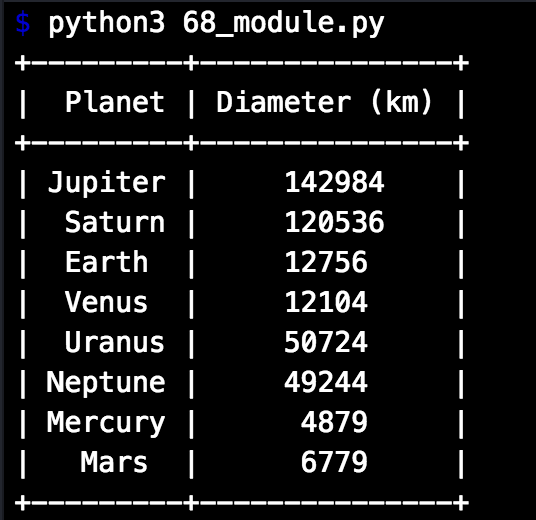536x520 pixels.
Task: Click the diameter value 49244
Action: pyautogui.click(x=326, y=382)
